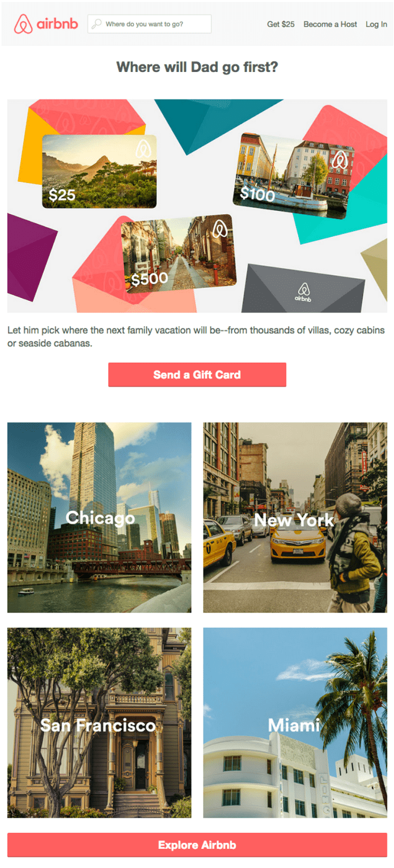Focus the 'Where do you want to go?' field
Image resolution: width=394 pixels, height=868 pixels.
pos(150,24)
